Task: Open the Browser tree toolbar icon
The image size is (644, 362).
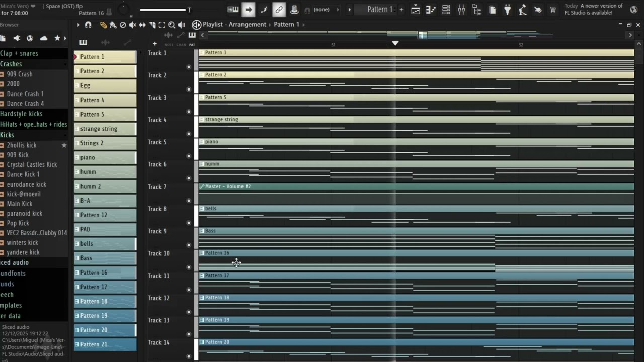Action: pos(477,9)
